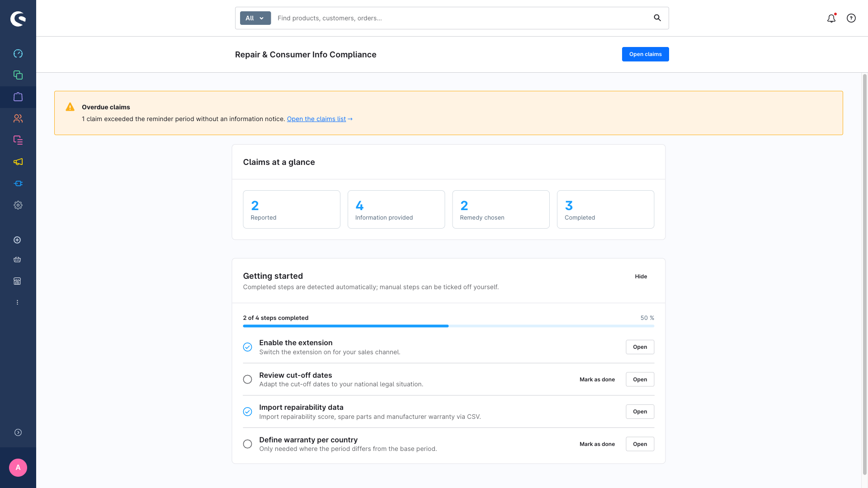This screenshot has height=488, width=868.
Task: Open the user avatar A menu
Action: (18, 468)
